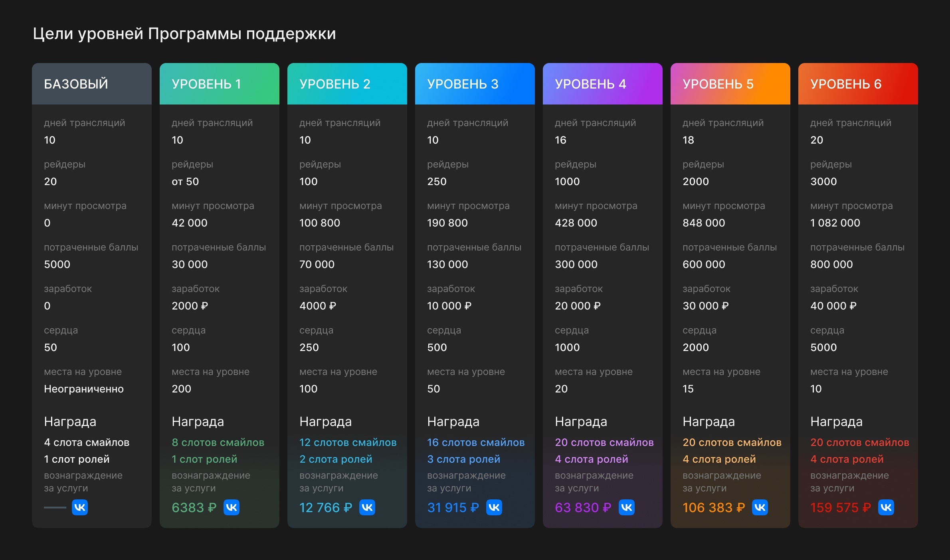Click the reward amount 159 575 ₽
The height and width of the screenshot is (560, 950).
click(841, 507)
